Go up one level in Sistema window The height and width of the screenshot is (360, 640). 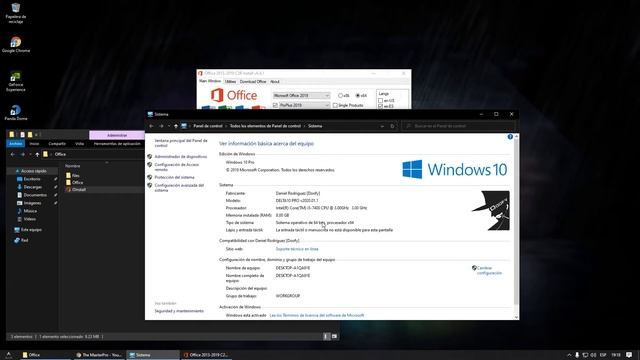176,126
